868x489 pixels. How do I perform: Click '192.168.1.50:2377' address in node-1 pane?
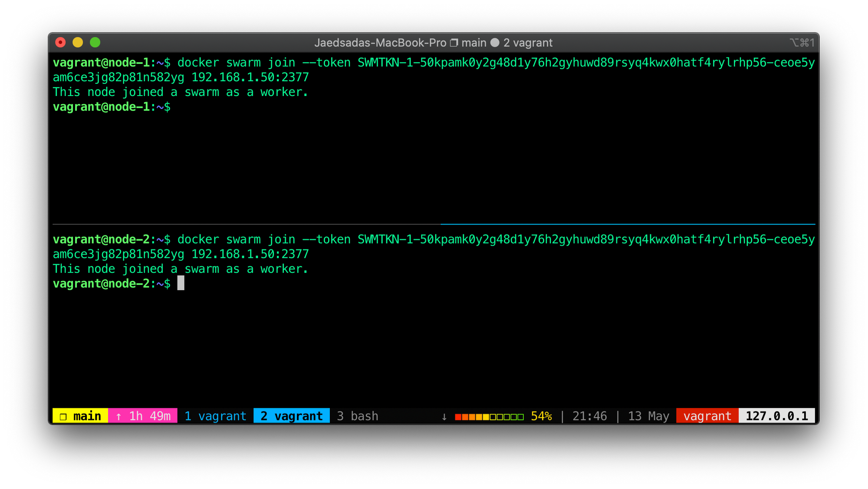tap(250, 77)
